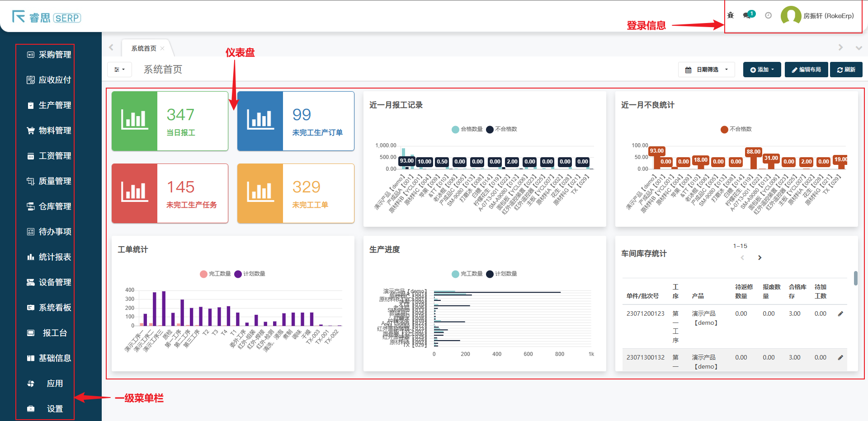Close the 系统首页 tab with its X
The height and width of the screenshot is (421, 868).
(x=162, y=48)
